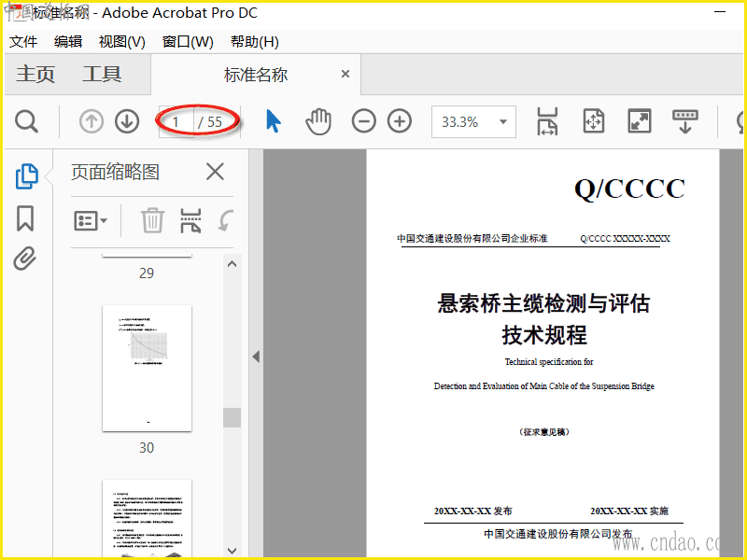The image size is (747, 560).
Task: Enter full screen mode icon
Action: 639,121
